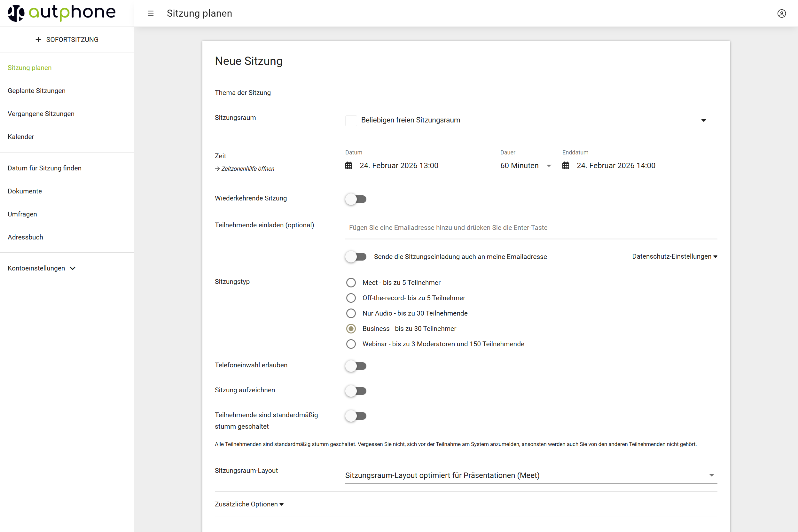Viewport: 798px width, 532px height.
Task: Open the Dauer 60 Minuten dropdown
Action: click(x=527, y=166)
